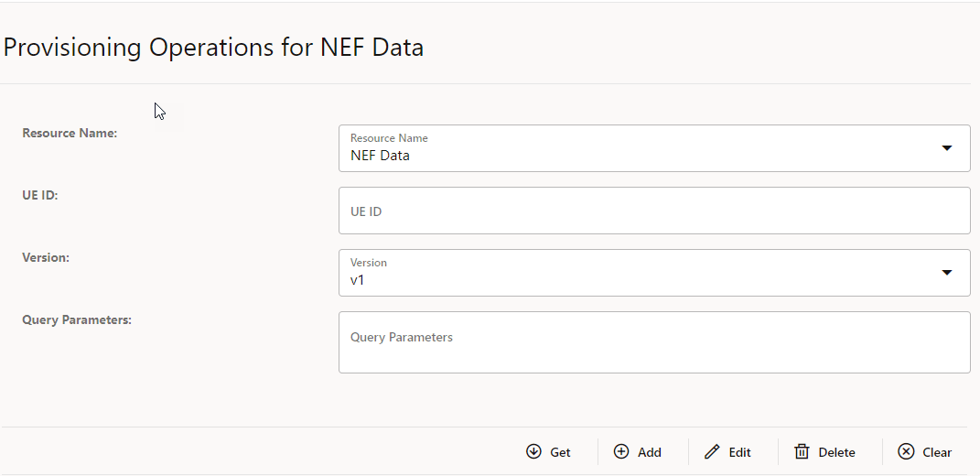This screenshot has width=980, height=476.
Task: Open the combo box showing NEF Data
Action: coord(641,148)
